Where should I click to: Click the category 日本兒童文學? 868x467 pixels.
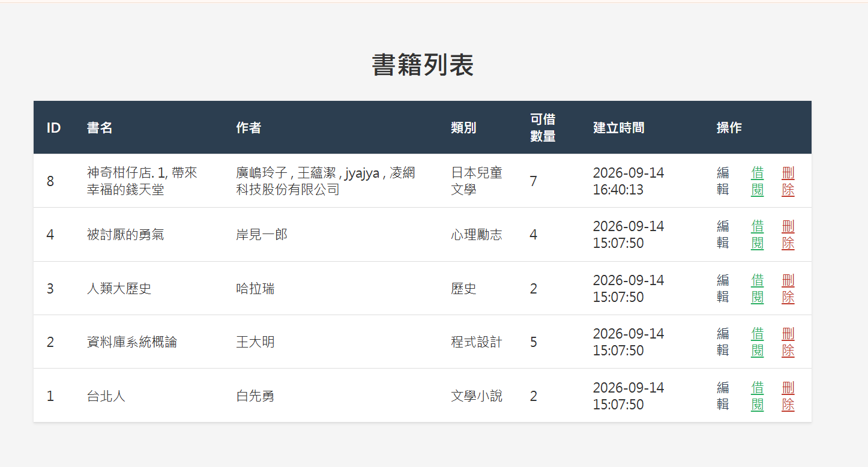pyautogui.click(x=477, y=181)
